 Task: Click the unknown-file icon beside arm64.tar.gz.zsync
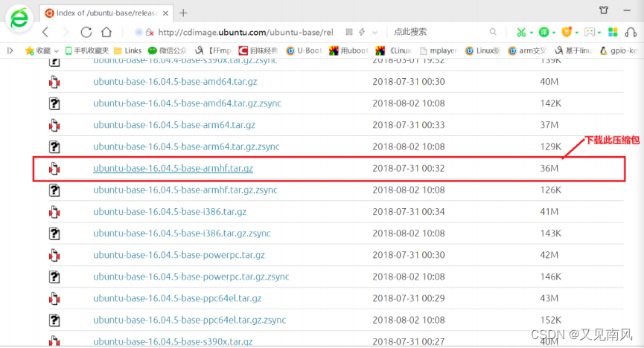54,147
